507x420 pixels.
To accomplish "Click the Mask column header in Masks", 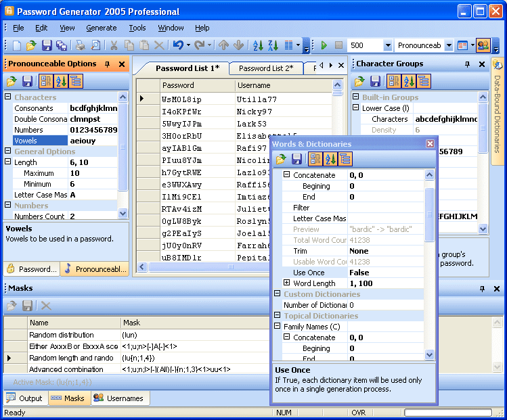I will pos(195,323).
